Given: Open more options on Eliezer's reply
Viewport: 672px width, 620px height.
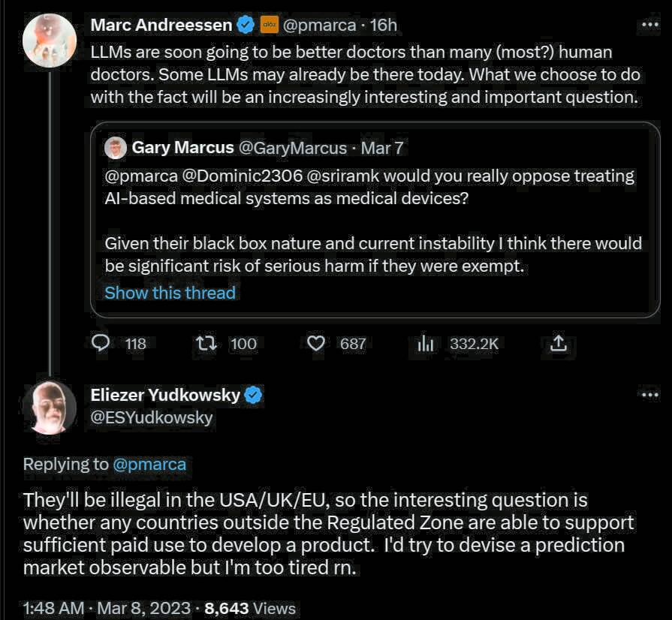Looking at the screenshot, I should pyautogui.click(x=648, y=395).
